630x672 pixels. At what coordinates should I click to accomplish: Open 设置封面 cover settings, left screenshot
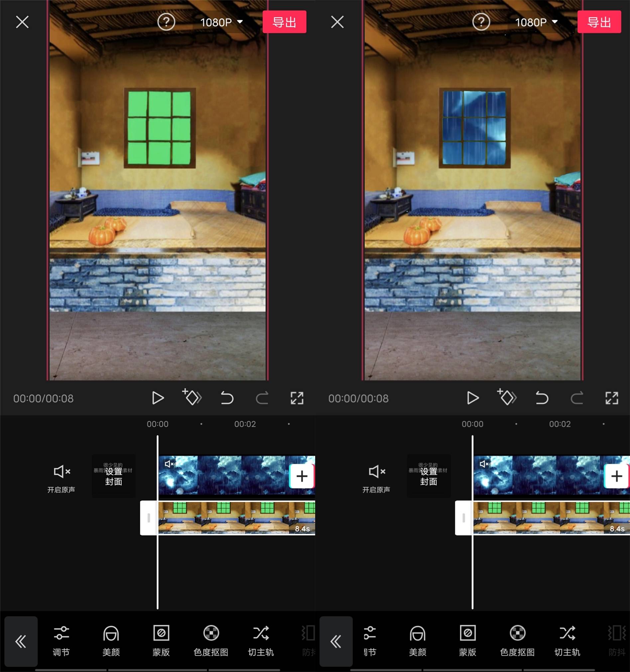coord(113,476)
